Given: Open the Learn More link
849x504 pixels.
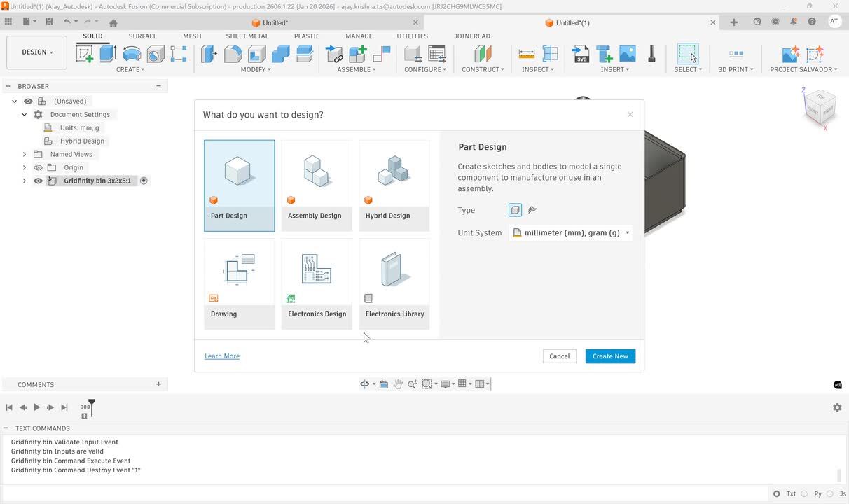Looking at the screenshot, I should (x=222, y=356).
